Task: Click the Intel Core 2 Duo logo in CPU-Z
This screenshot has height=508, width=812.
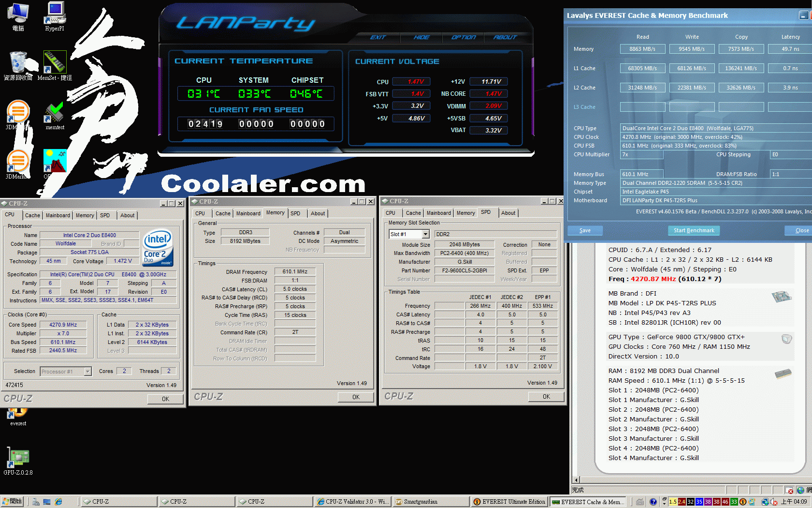Action: 158,247
